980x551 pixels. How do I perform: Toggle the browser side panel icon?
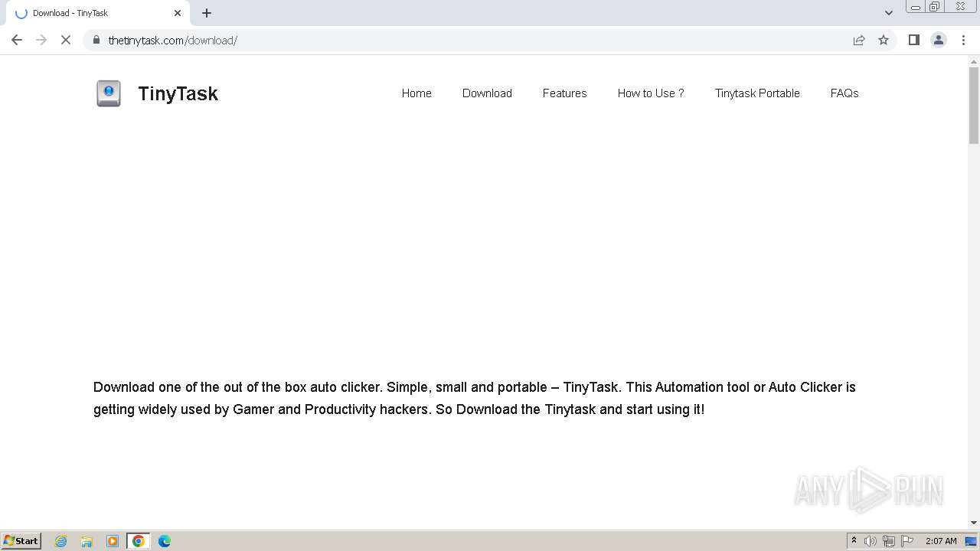point(913,40)
